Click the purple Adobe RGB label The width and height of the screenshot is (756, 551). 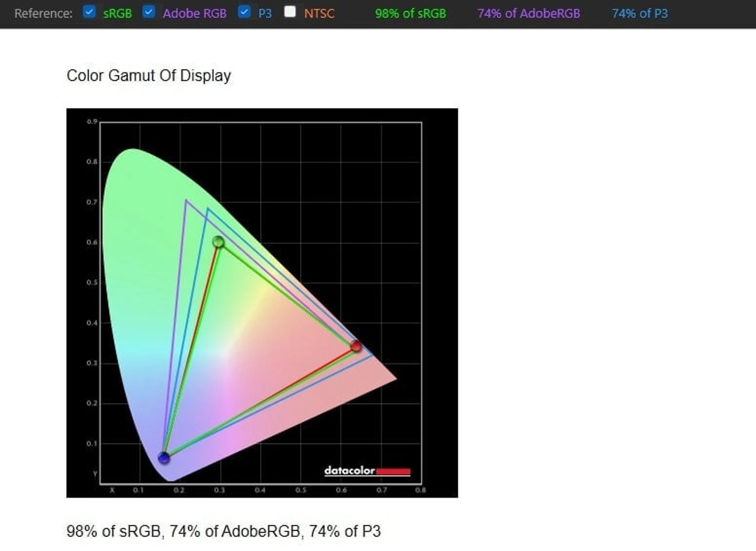click(x=195, y=13)
